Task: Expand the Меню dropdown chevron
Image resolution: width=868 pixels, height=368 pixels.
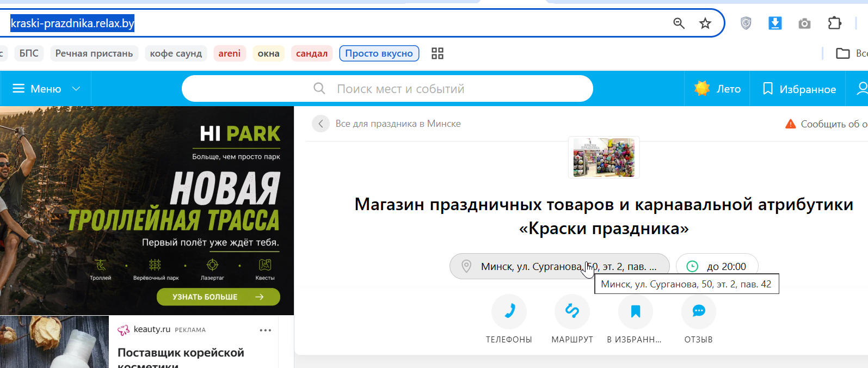Action: click(76, 88)
